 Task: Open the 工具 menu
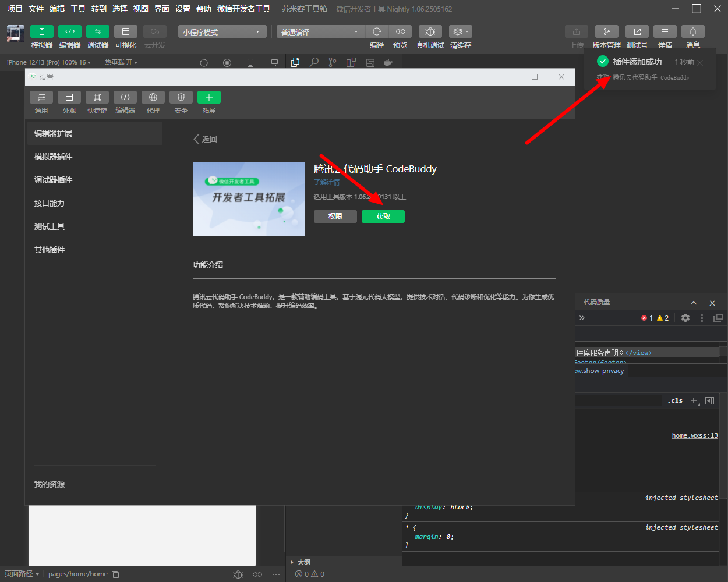point(78,9)
